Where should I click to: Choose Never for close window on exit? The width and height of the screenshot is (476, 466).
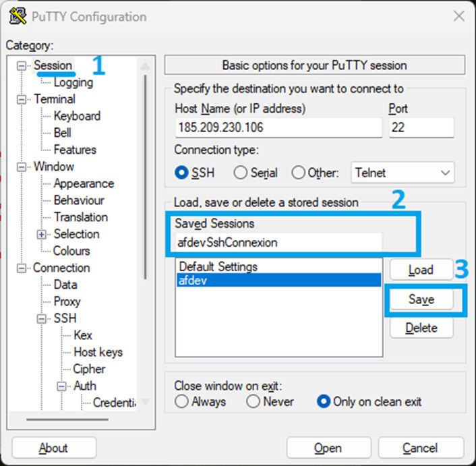[254, 401]
